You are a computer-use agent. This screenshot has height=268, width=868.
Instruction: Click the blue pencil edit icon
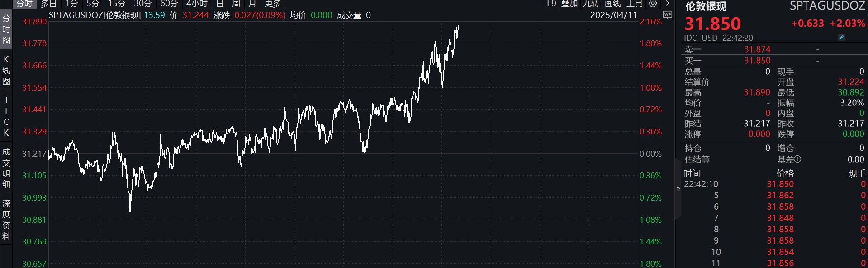(841, 38)
